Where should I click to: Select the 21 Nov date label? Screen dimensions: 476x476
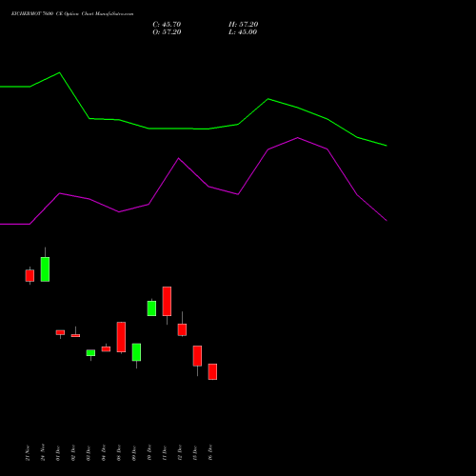(x=28, y=453)
